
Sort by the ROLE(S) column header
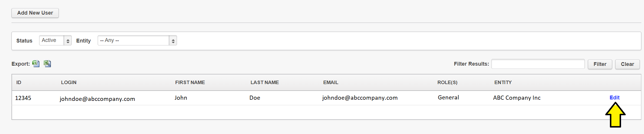447,82
